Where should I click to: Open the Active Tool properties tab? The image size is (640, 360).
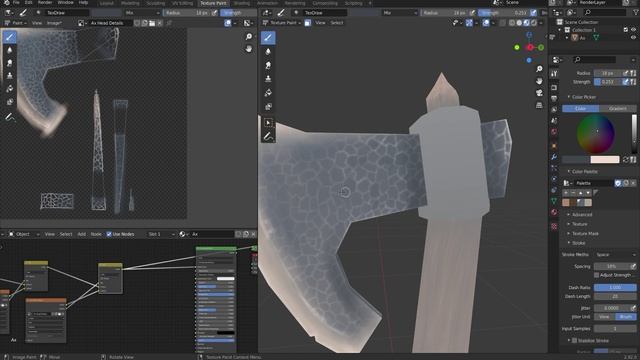[554, 74]
